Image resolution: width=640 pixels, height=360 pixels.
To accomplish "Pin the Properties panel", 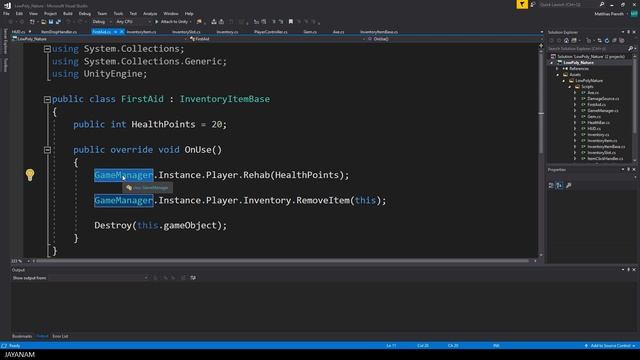I will 629,169.
